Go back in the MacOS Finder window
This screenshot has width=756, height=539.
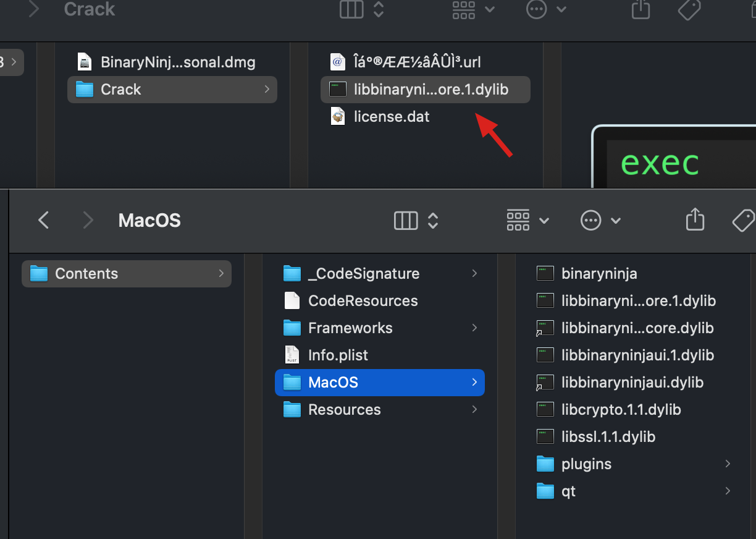[43, 220]
